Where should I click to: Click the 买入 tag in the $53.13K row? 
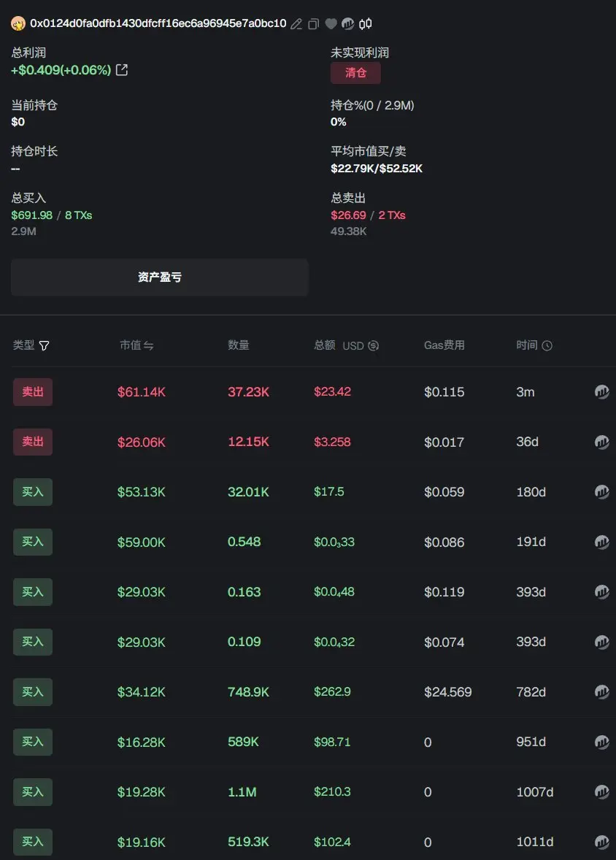pos(33,492)
